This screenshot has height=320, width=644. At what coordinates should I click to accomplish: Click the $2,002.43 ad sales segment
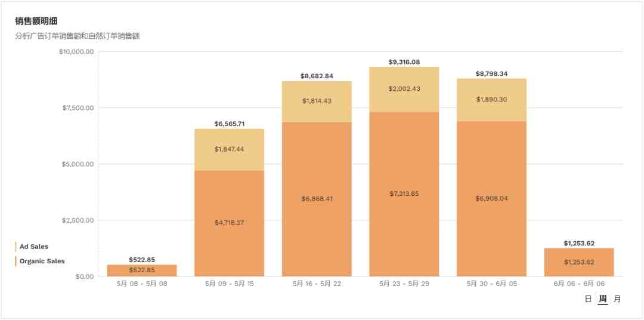[404, 90]
